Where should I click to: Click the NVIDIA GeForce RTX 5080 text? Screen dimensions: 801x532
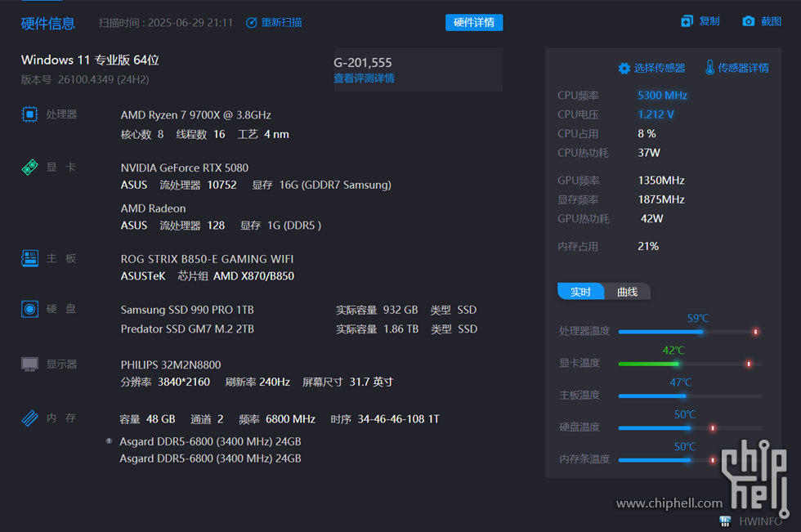(x=185, y=168)
